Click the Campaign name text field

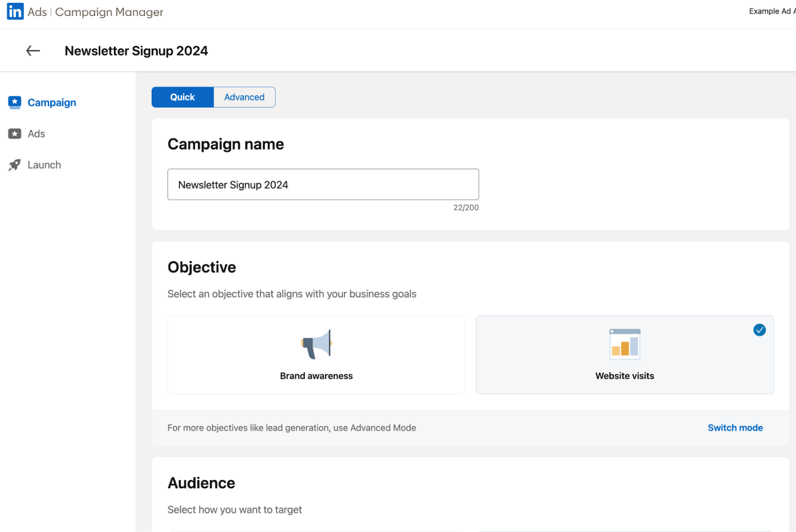coord(323,184)
